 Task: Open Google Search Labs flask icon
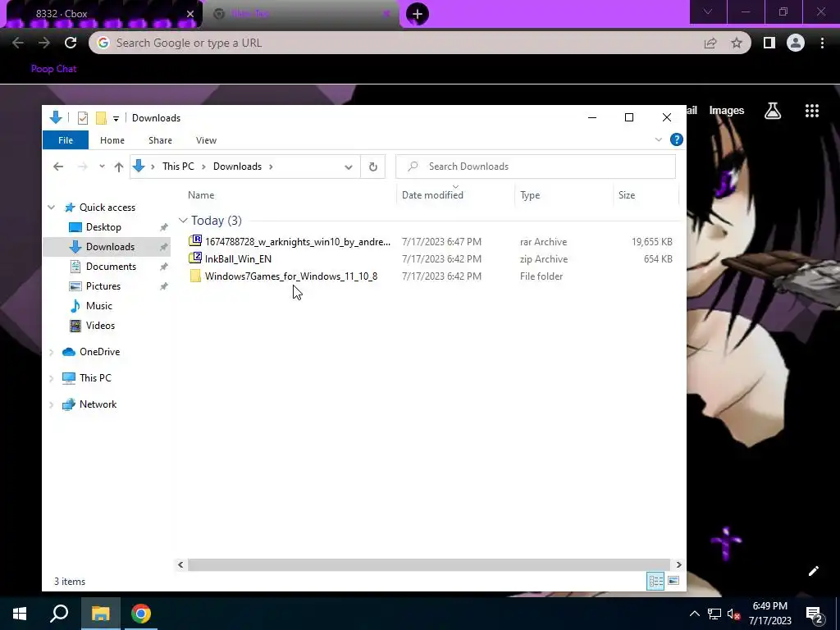pyautogui.click(x=773, y=111)
